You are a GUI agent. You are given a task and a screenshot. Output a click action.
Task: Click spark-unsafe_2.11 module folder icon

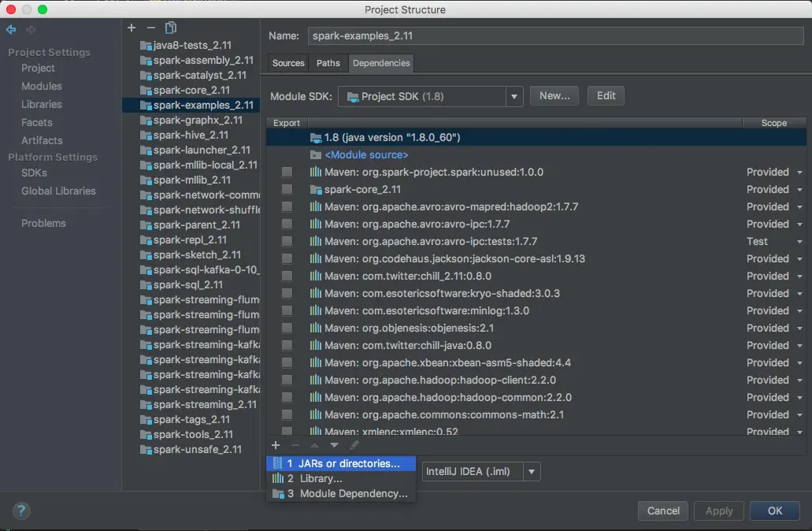146,450
